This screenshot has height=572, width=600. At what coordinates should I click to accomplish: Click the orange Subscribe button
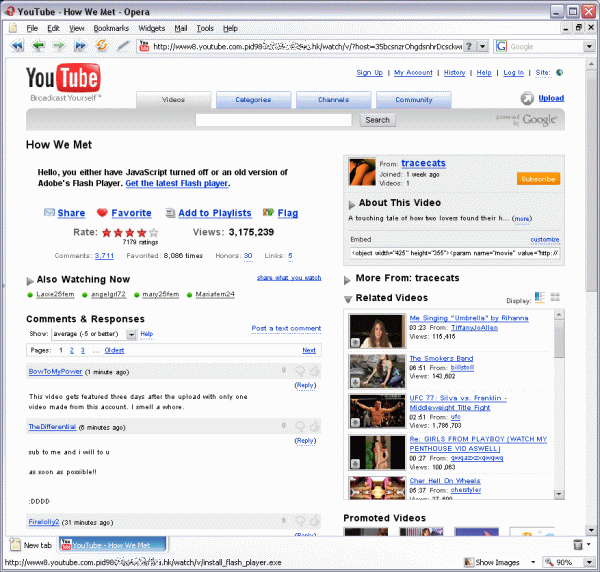click(538, 179)
